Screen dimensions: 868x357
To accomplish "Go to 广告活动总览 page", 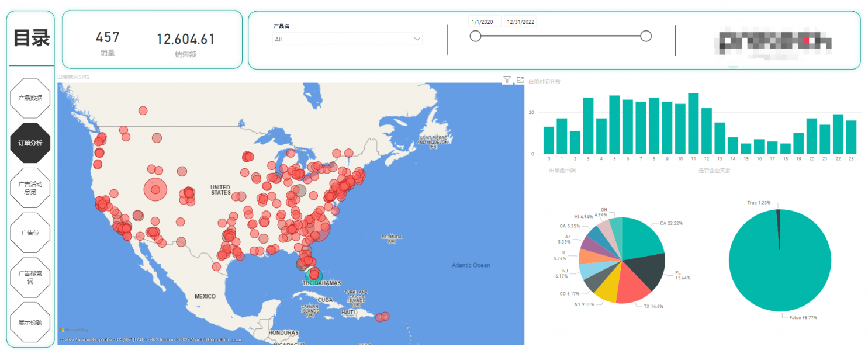I will pyautogui.click(x=30, y=188).
